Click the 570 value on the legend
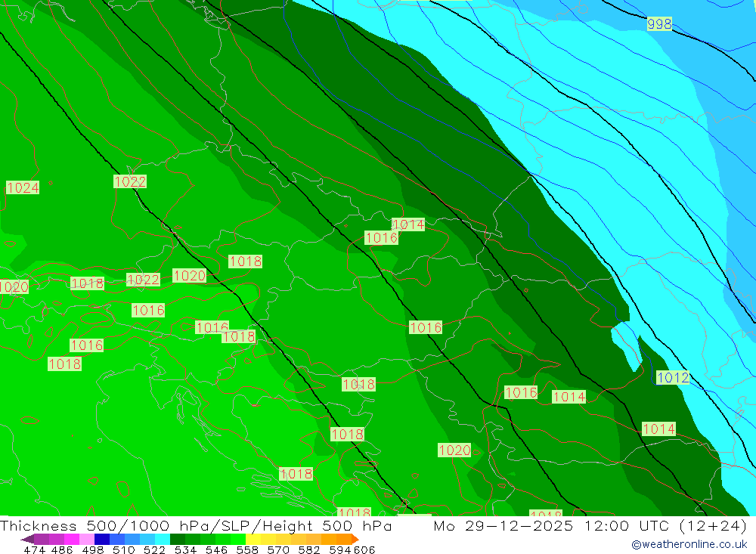The image size is (756, 554). point(277,549)
